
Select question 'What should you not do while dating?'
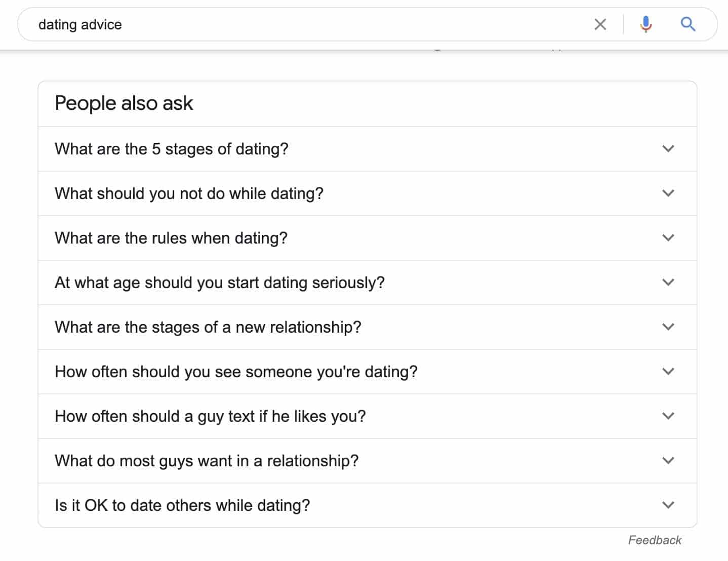point(189,193)
